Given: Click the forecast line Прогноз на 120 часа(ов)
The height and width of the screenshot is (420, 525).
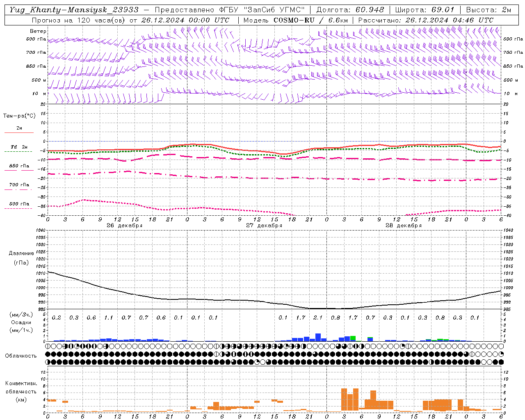Looking at the screenshot, I should pyautogui.click(x=79, y=20).
